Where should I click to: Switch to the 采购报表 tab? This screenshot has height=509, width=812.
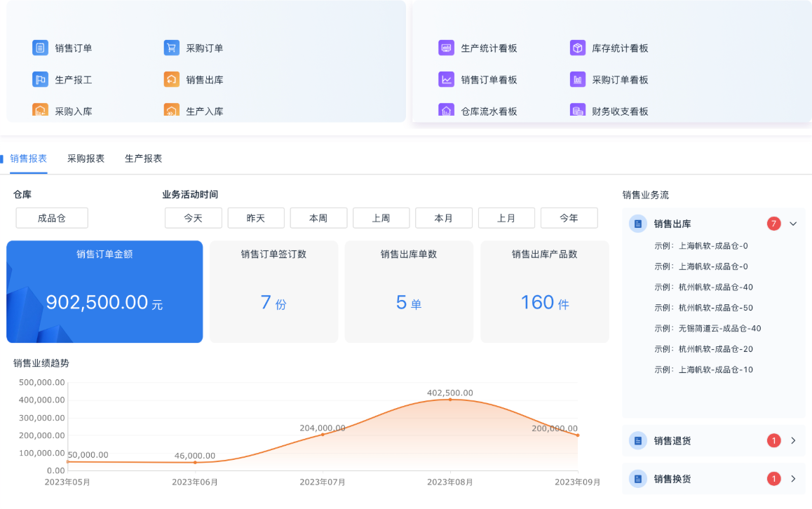(86, 158)
